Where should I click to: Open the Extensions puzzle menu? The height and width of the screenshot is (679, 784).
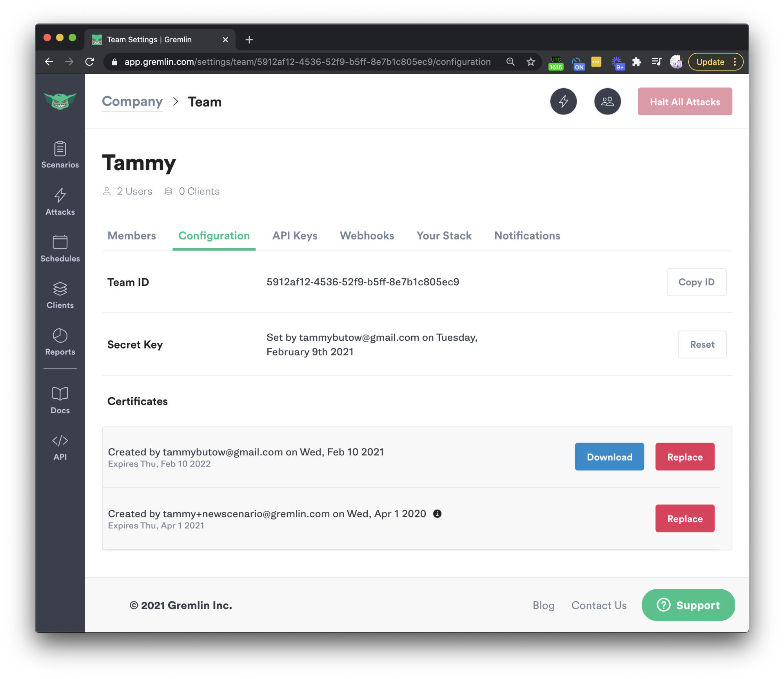(637, 62)
